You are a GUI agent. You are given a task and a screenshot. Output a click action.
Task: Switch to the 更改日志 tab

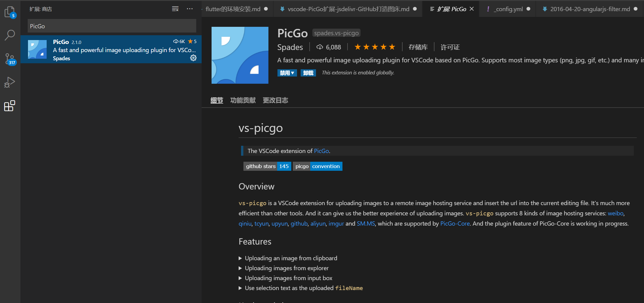[275, 100]
